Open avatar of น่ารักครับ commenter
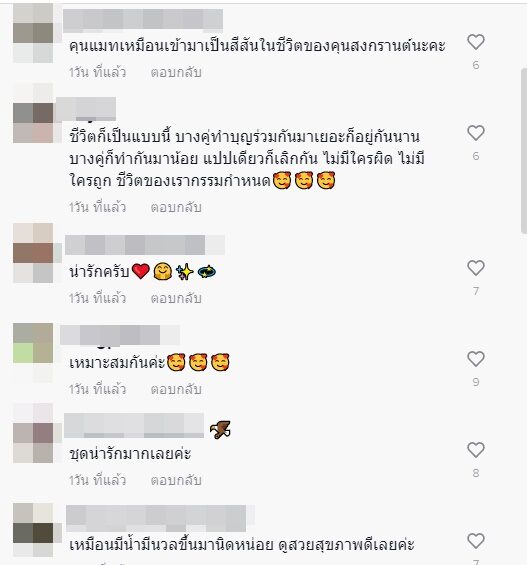527x565 pixels. coord(33,253)
